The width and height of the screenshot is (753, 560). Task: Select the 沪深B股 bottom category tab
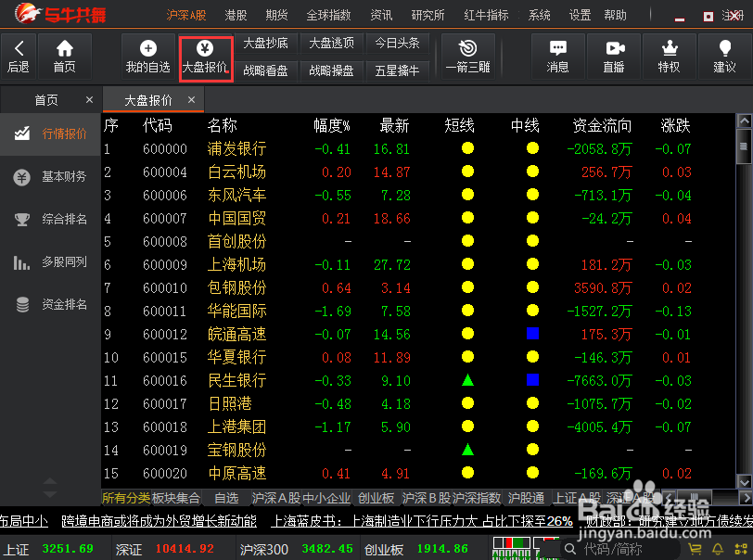[427, 498]
